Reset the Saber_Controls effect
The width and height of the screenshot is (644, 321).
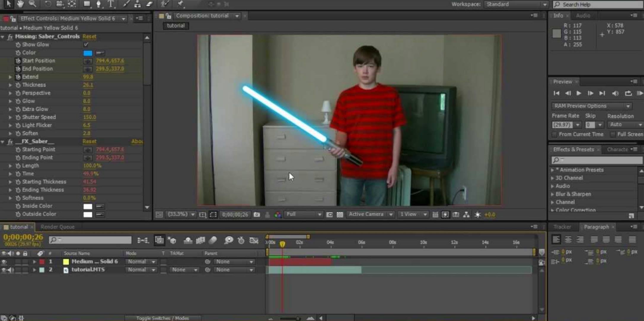point(89,36)
